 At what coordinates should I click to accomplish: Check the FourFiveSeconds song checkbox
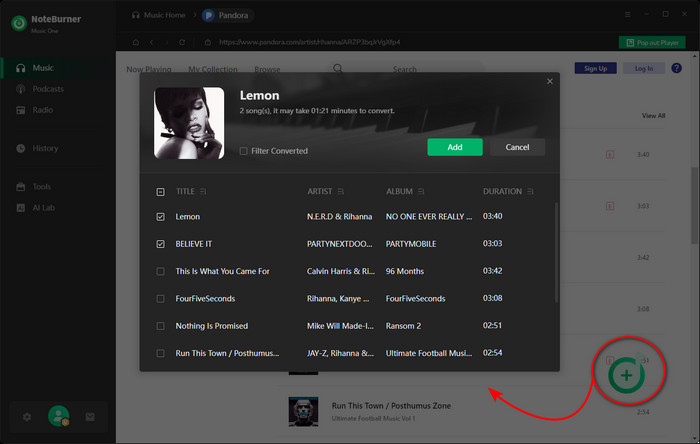(160, 299)
